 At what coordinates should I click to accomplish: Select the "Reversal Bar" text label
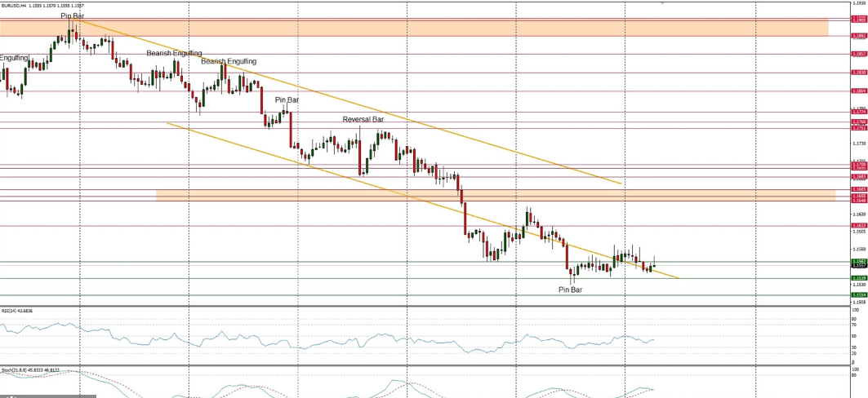[363, 119]
